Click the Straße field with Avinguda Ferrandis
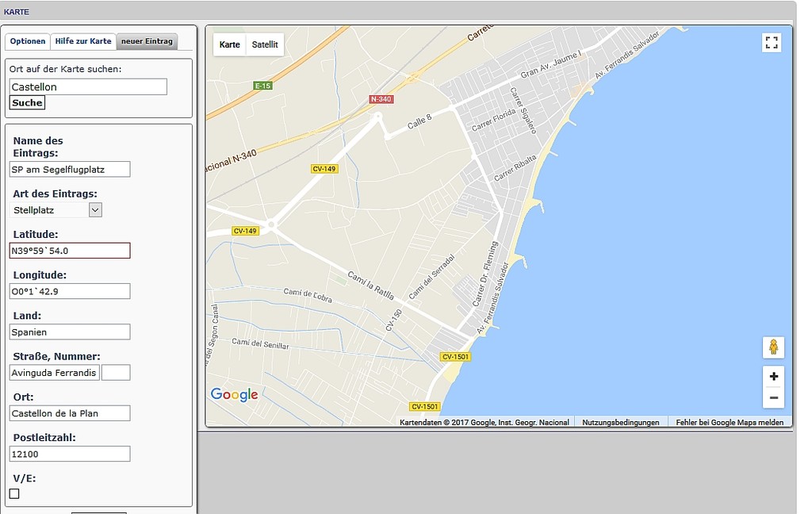This screenshot has height=514, width=812. pyautogui.click(x=55, y=373)
